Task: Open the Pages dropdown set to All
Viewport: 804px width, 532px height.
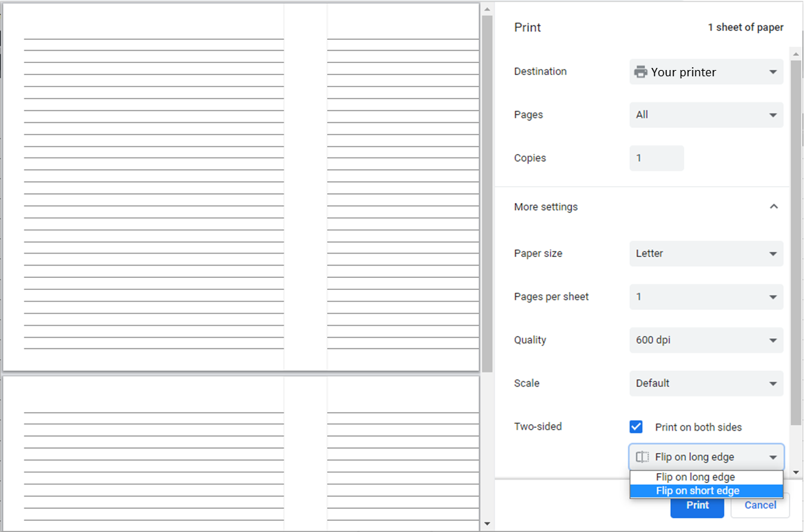Action: coord(706,115)
